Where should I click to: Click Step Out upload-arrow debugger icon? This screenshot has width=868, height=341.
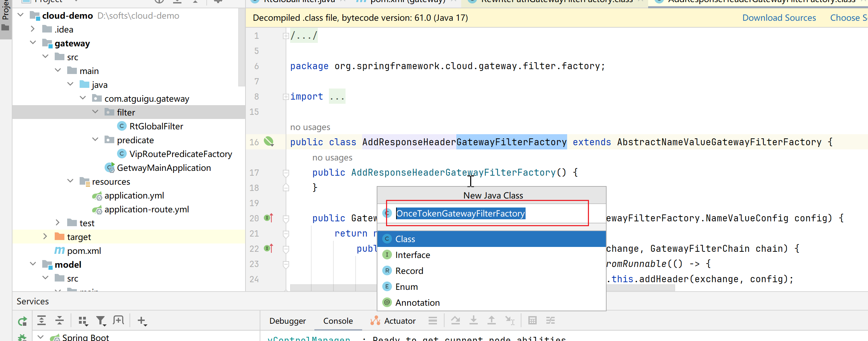(492, 321)
